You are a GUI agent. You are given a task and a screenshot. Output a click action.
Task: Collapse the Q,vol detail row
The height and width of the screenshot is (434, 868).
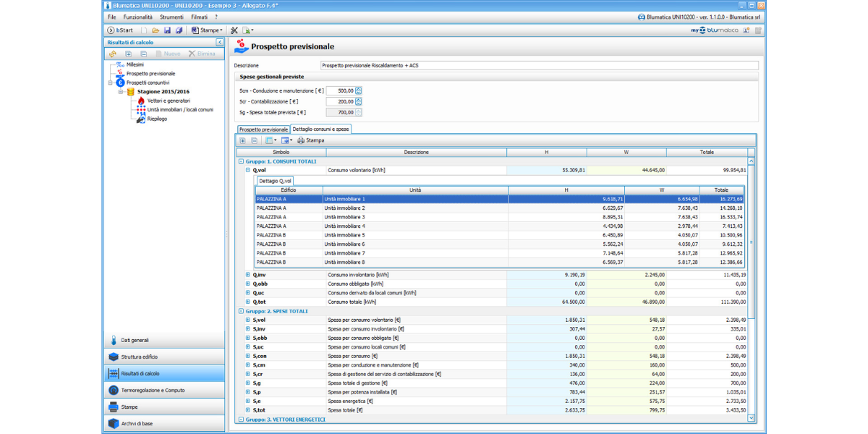(x=247, y=170)
